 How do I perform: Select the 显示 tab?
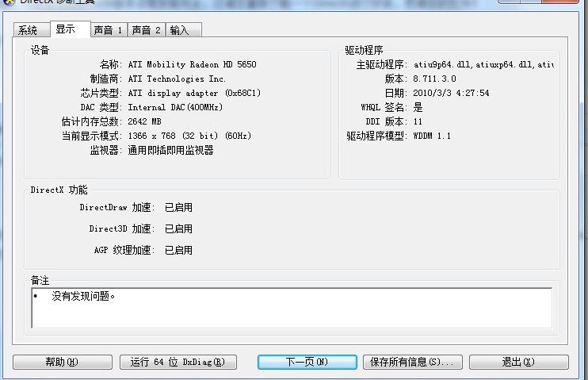[70, 29]
